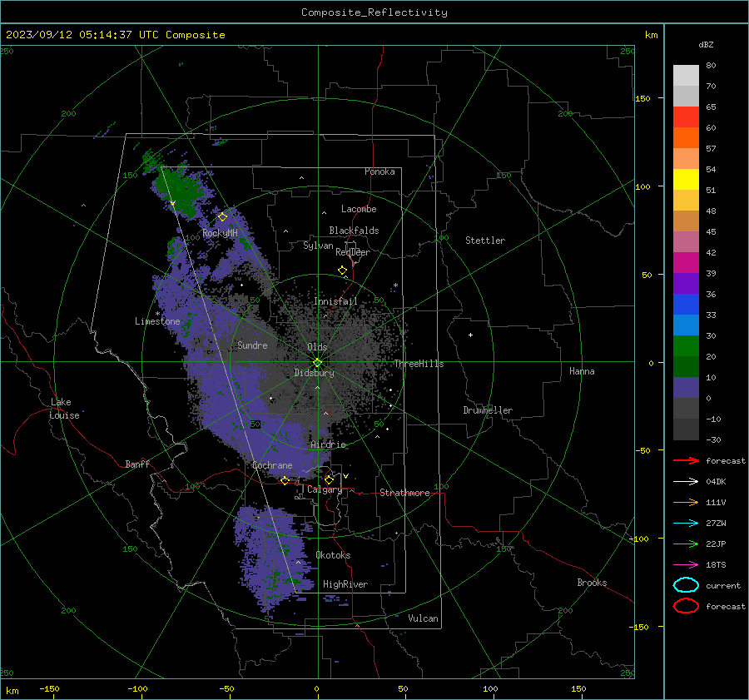Select the bright yellow 51-54 dBZ swatch
The image size is (749, 700).
click(686, 180)
